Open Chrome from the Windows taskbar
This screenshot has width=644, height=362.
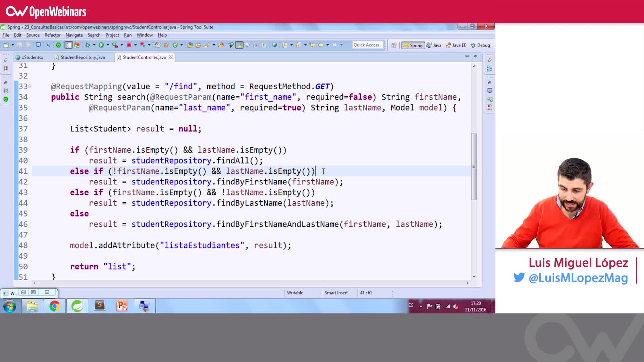tap(55, 306)
